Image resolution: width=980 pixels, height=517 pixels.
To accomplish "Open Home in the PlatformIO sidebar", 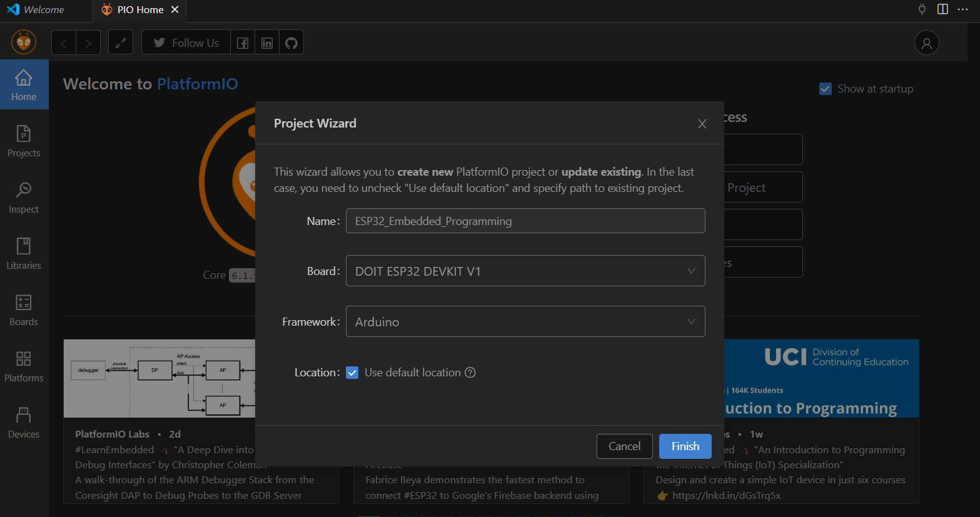I will 24,85.
